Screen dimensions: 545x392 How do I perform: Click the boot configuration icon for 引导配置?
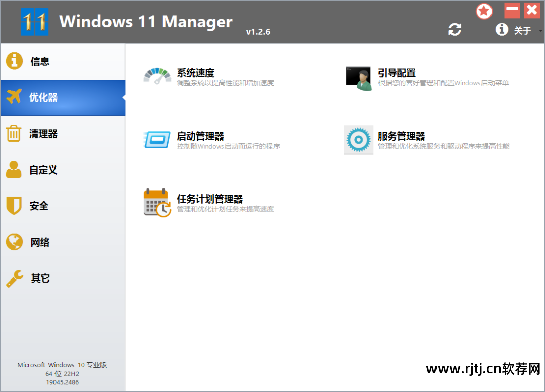point(359,79)
